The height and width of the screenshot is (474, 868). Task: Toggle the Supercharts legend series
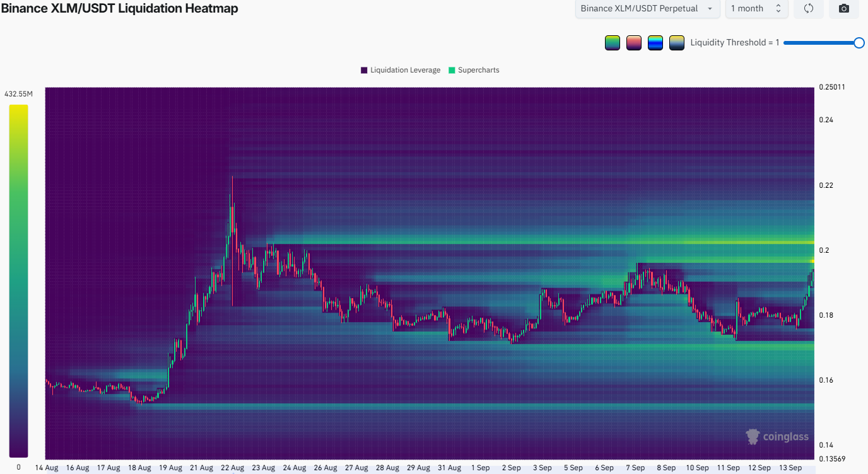(474, 70)
